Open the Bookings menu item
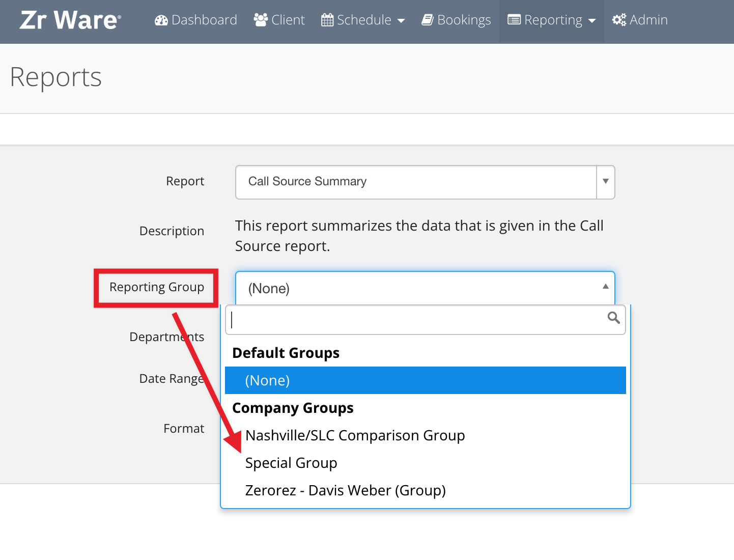 pos(456,20)
